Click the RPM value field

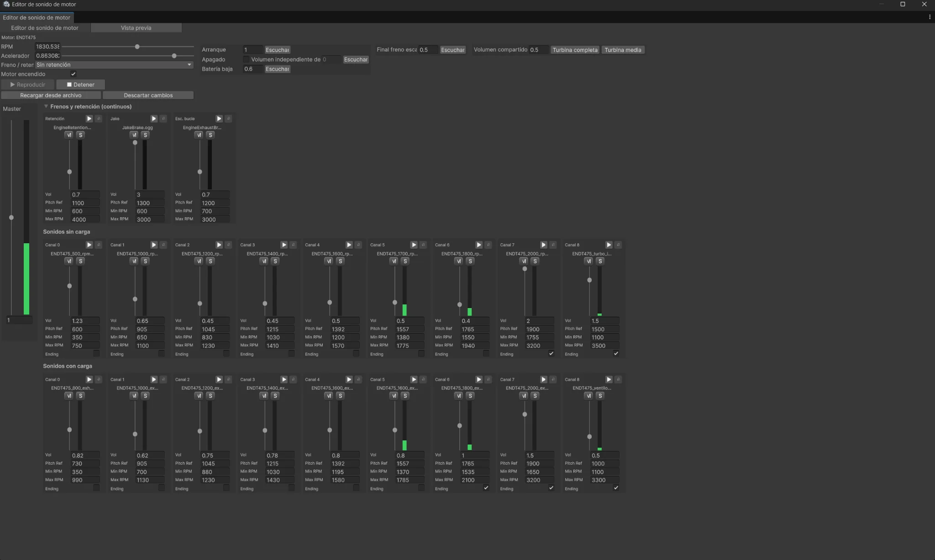[47, 47]
